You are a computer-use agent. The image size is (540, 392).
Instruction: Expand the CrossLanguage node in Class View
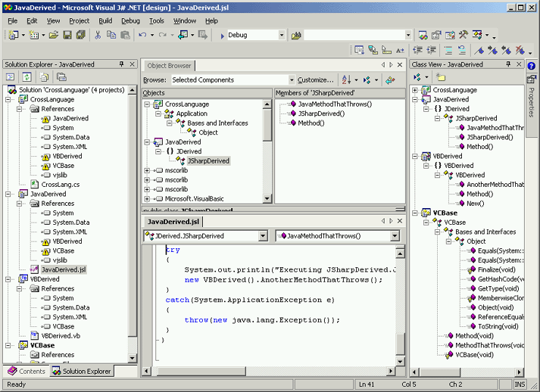point(415,90)
